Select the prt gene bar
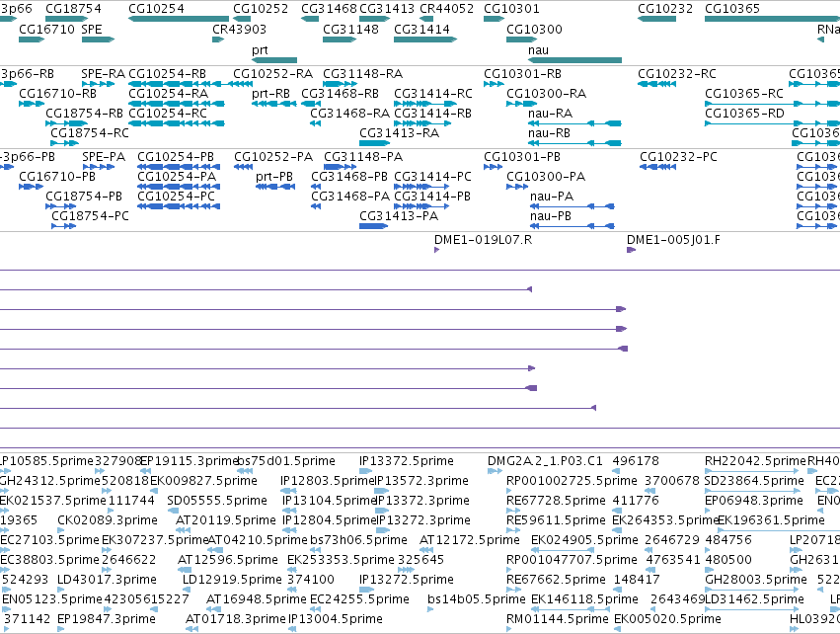 [274, 60]
